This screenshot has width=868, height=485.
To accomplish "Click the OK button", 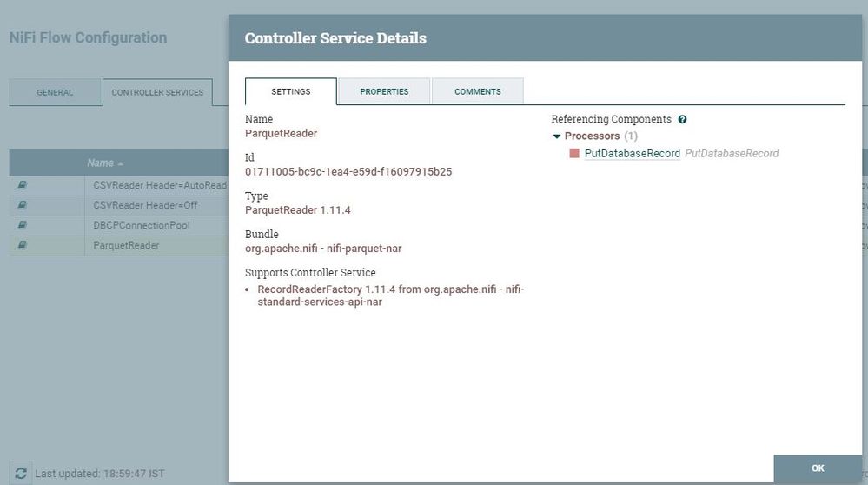I will (x=818, y=468).
